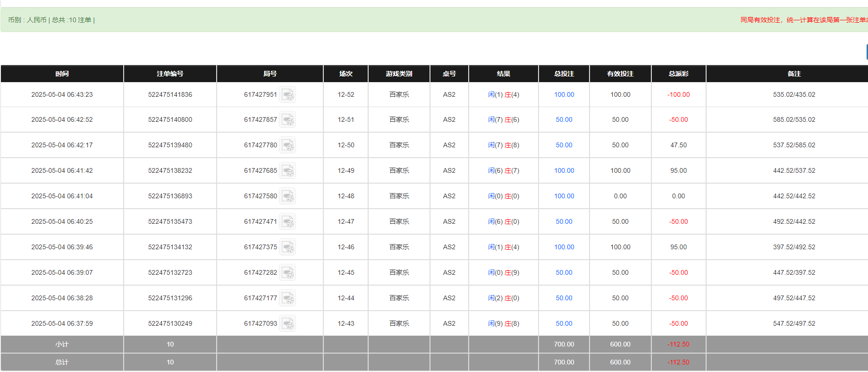Screen dimensions: 868x372
Task: Open result 闲(7) 庄(8) for session 12-50
Action: [503, 145]
